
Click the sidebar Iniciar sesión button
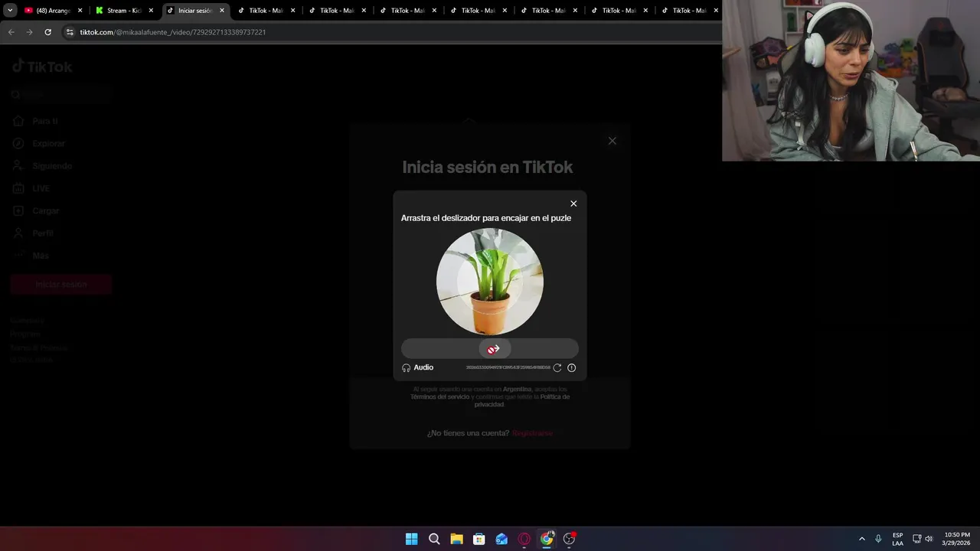(61, 284)
